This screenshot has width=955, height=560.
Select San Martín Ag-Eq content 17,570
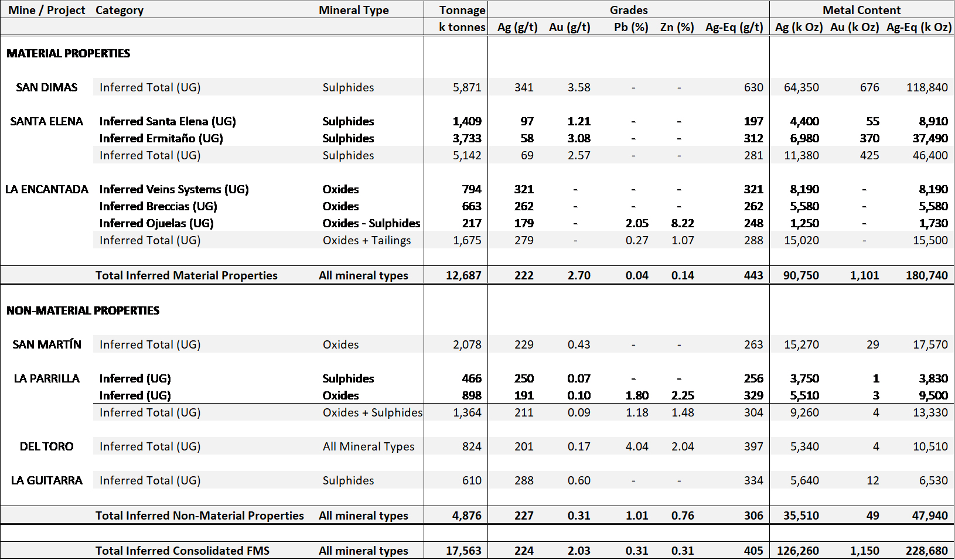pos(930,344)
